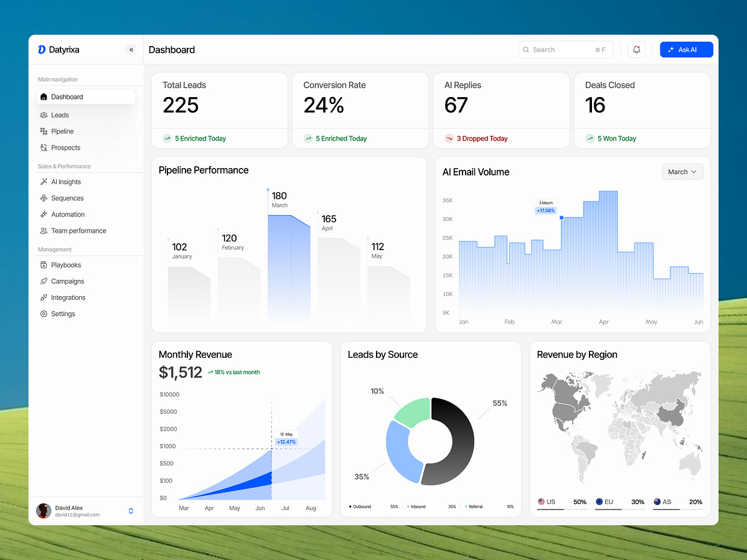Click the Conversion Rate trend-up icon
747x560 pixels.
click(308, 139)
